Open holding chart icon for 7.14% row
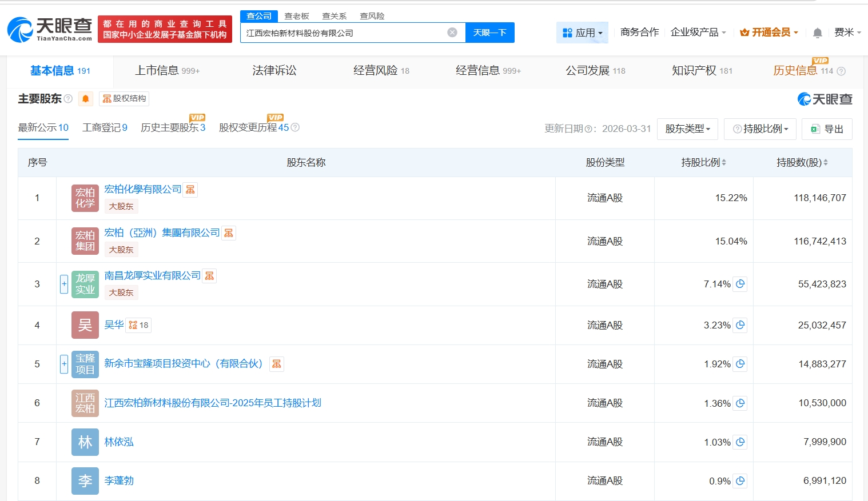868x501 pixels. [x=740, y=284]
